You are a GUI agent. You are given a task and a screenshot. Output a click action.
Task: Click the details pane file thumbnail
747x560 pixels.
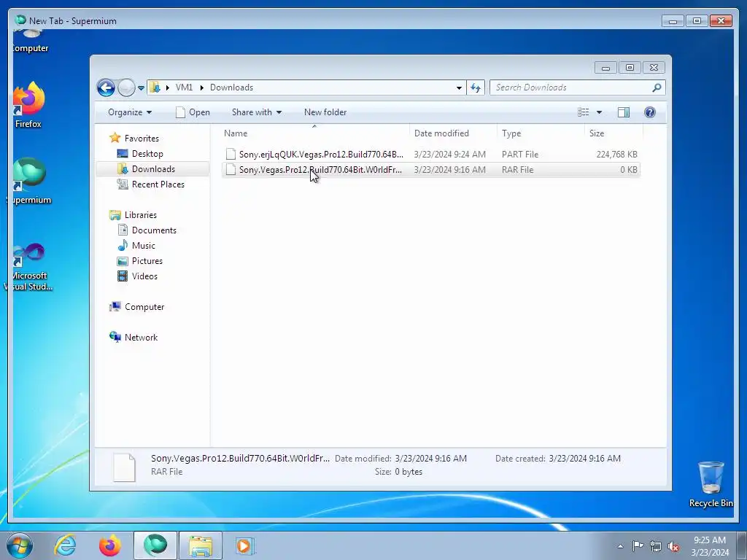point(124,467)
